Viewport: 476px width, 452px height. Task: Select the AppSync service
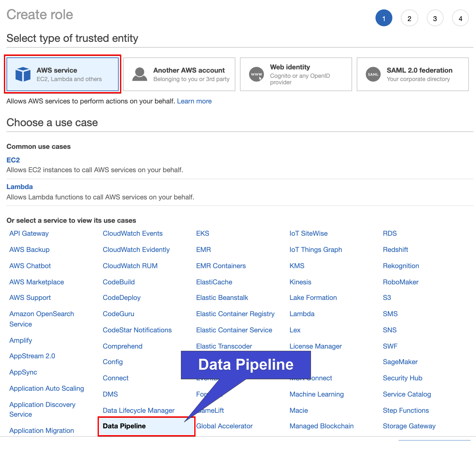pos(23,372)
